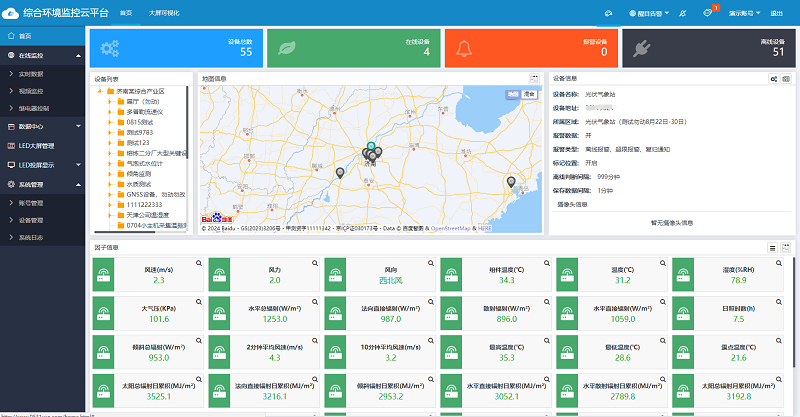This screenshot has height=417, width=800.
Task: Click the rightmost icon in 设备信息 header
Action: coord(786,79)
